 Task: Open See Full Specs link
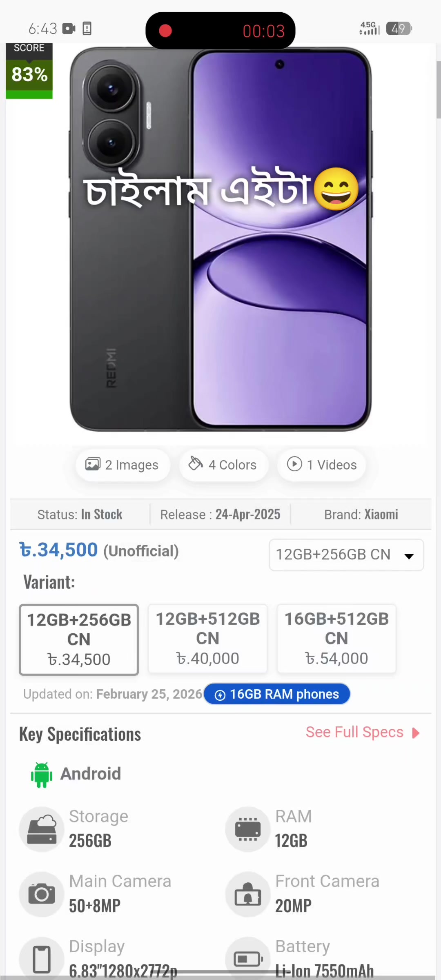[x=354, y=732]
